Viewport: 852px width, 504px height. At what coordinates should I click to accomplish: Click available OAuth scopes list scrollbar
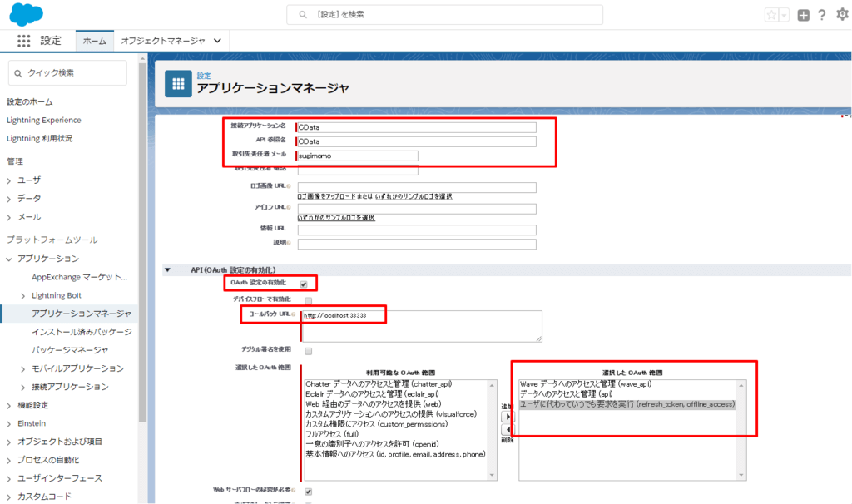(493, 430)
